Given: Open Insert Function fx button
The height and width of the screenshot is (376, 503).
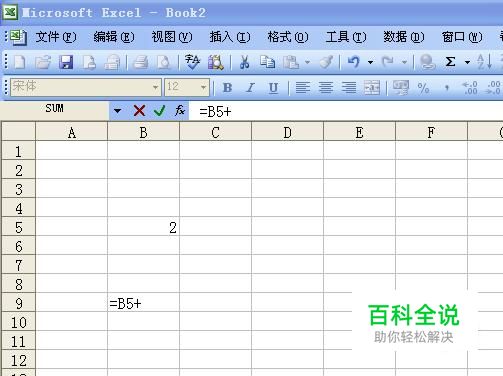Looking at the screenshot, I should pos(180,110).
